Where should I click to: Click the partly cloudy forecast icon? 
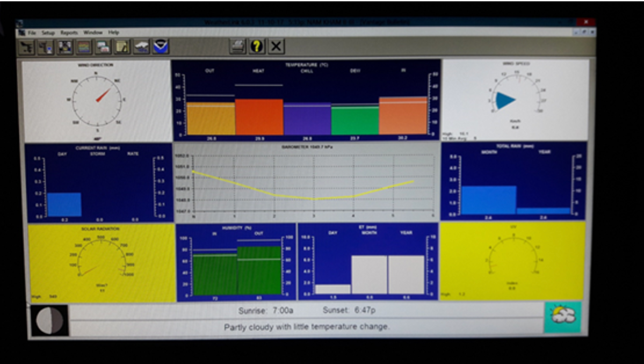pos(563,317)
